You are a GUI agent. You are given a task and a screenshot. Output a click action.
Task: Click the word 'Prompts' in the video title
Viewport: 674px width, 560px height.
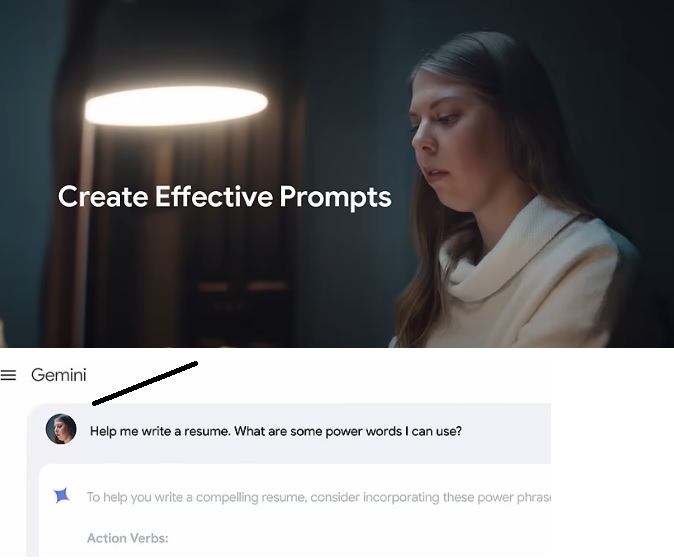pos(335,198)
